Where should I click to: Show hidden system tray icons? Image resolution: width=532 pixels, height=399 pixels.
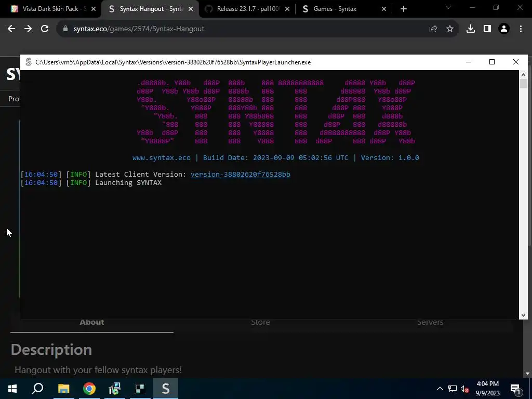(x=440, y=389)
